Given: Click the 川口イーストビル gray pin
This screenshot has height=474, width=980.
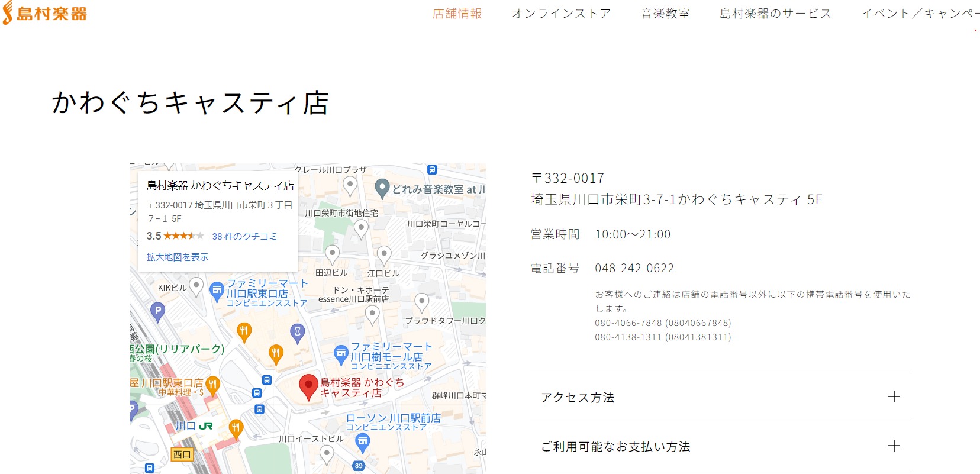Looking at the screenshot, I should pos(327,455).
